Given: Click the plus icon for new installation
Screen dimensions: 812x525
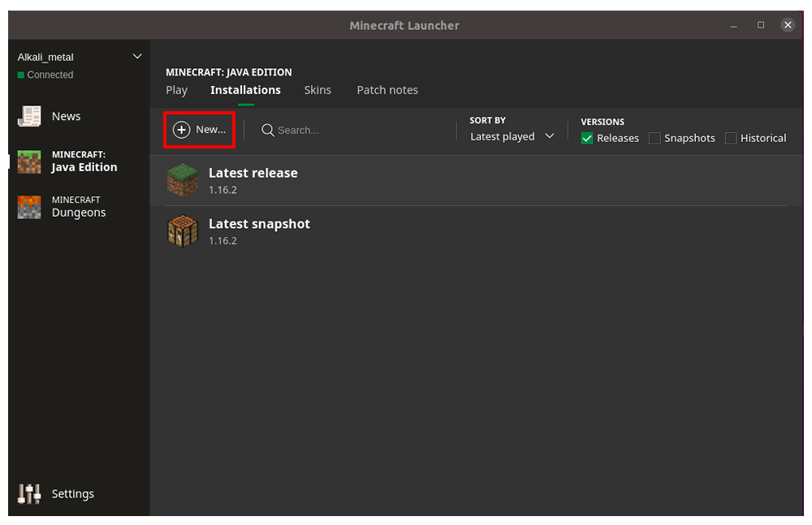Looking at the screenshot, I should (x=181, y=130).
